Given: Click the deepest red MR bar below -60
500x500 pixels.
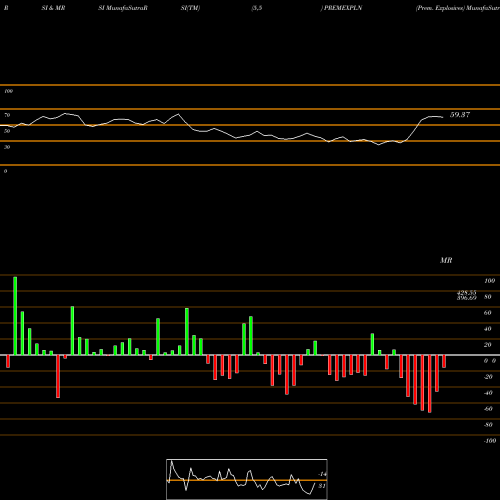Looking at the screenshot, I should pos(430,384).
